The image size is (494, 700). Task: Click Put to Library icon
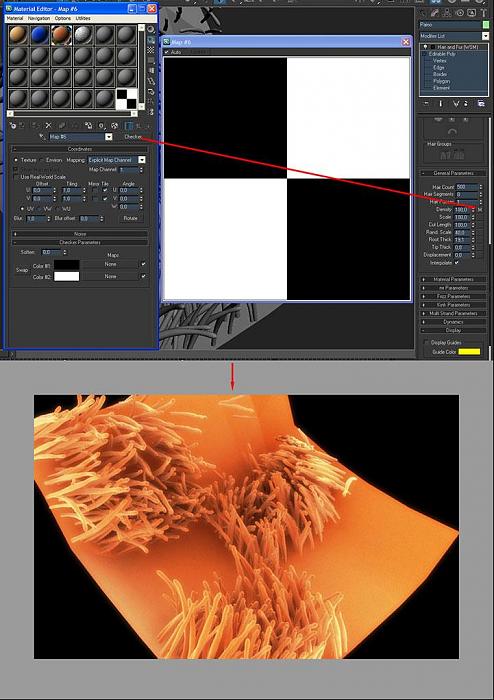point(88,126)
